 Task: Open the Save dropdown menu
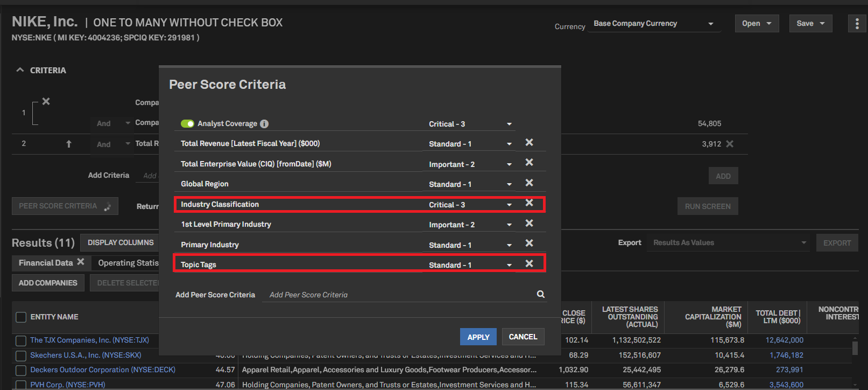tap(810, 24)
